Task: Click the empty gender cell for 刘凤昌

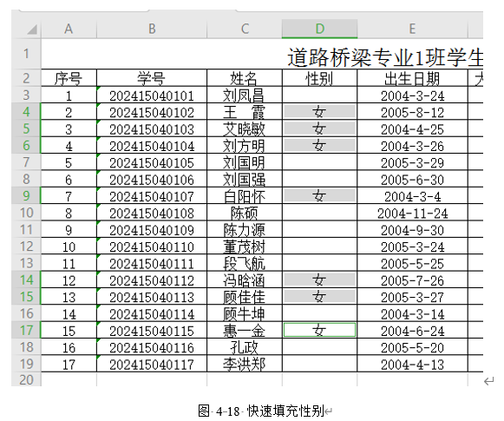Action: pos(319,95)
